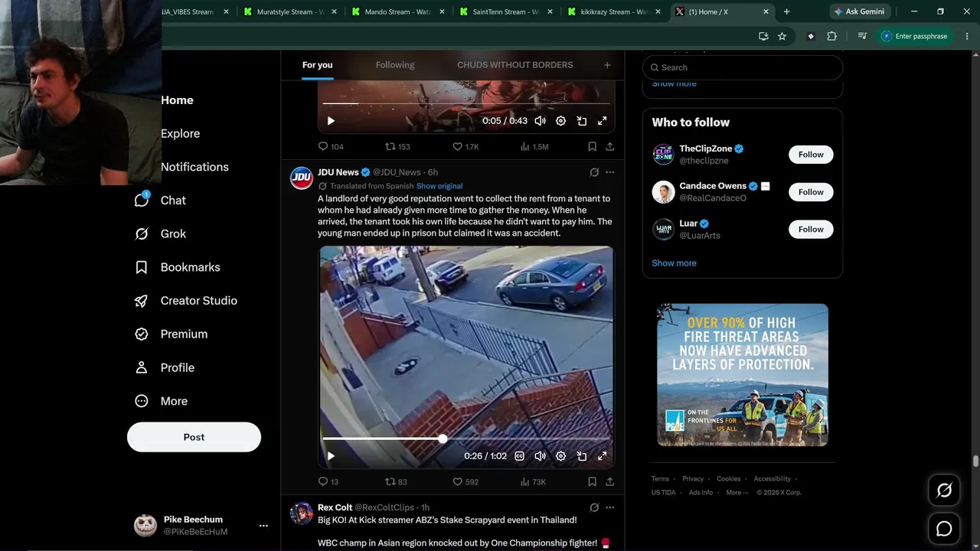The image size is (980, 551).
Task: Mute the 0:43 video
Action: point(540,121)
